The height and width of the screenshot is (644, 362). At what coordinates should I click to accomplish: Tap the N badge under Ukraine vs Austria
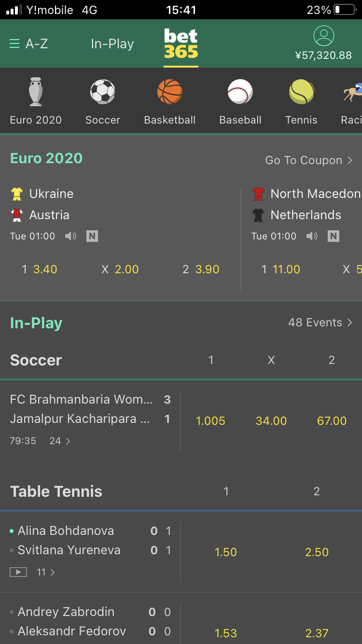click(92, 236)
